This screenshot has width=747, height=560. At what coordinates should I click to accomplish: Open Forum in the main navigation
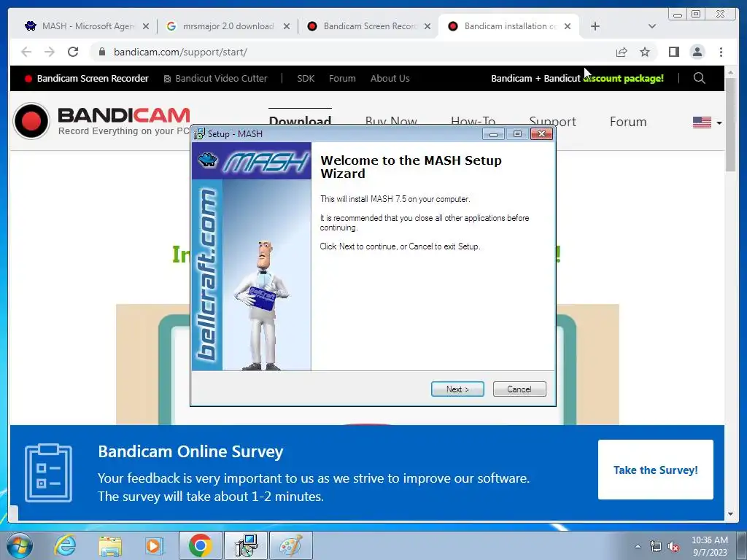click(x=628, y=122)
